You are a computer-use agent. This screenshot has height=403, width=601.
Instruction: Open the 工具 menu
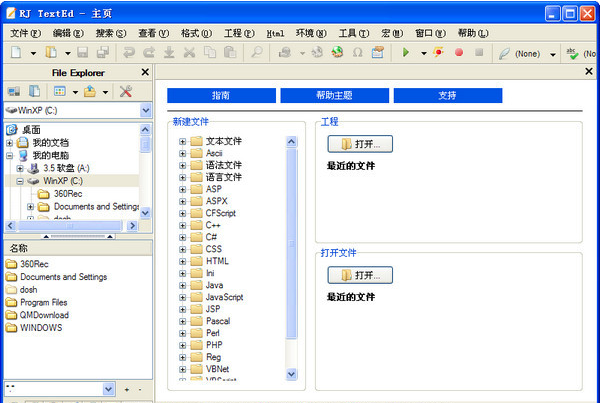[x=352, y=33]
